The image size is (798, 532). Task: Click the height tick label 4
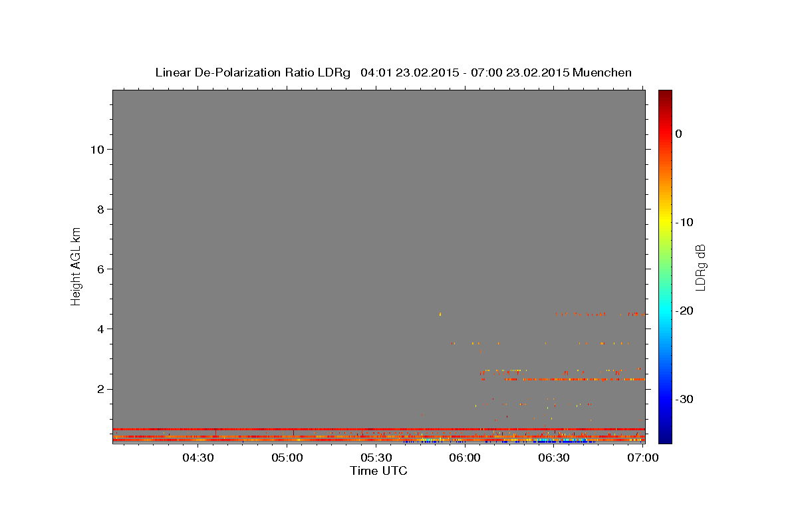pyautogui.click(x=99, y=329)
